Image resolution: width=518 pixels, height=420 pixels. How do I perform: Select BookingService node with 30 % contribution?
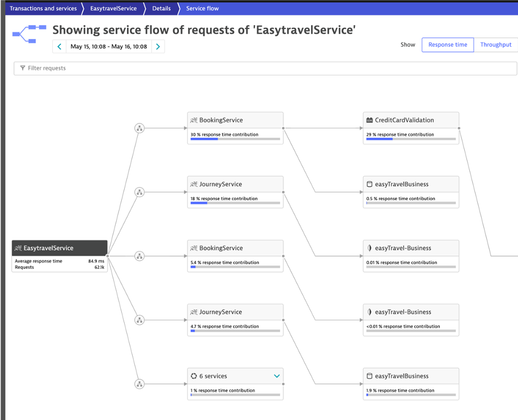point(235,128)
